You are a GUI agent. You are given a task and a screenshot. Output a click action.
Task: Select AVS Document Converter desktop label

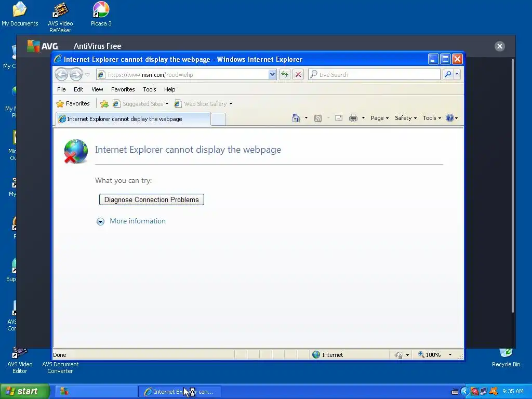point(60,367)
